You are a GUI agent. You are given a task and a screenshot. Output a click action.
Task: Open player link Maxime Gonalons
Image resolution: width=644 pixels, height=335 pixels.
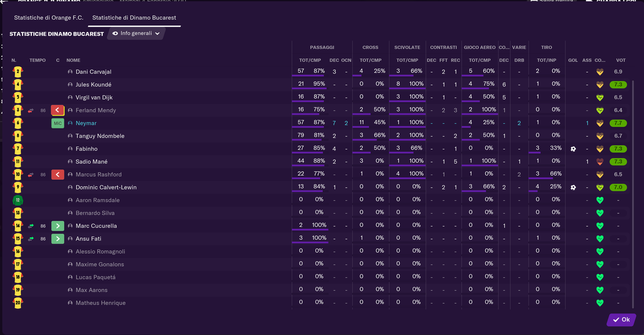(x=100, y=264)
